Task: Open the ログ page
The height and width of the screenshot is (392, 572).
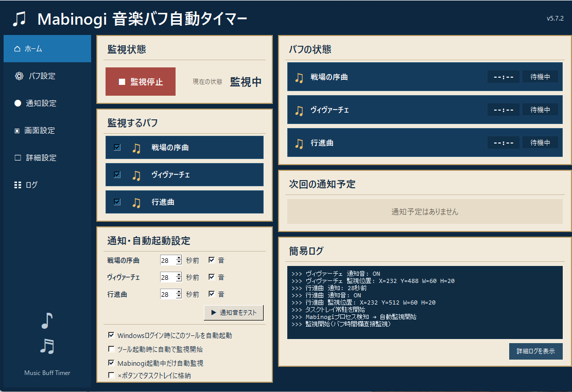Action: 47,185
